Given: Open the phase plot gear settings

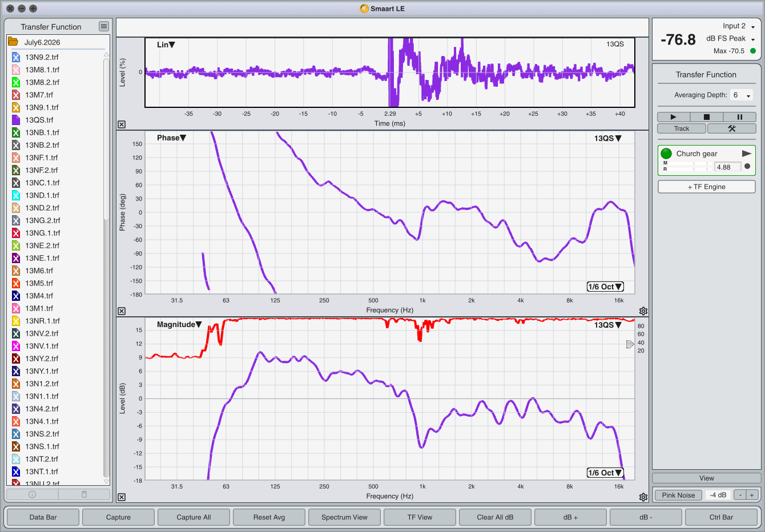Looking at the screenshot, I should [x=643, y=311].
